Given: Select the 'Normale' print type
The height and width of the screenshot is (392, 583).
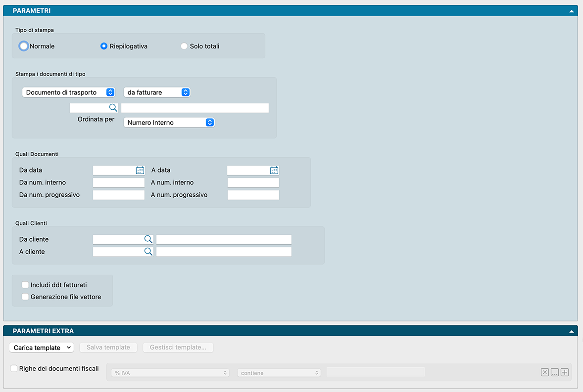Looking at the screenshot, I should coord(23,46).
